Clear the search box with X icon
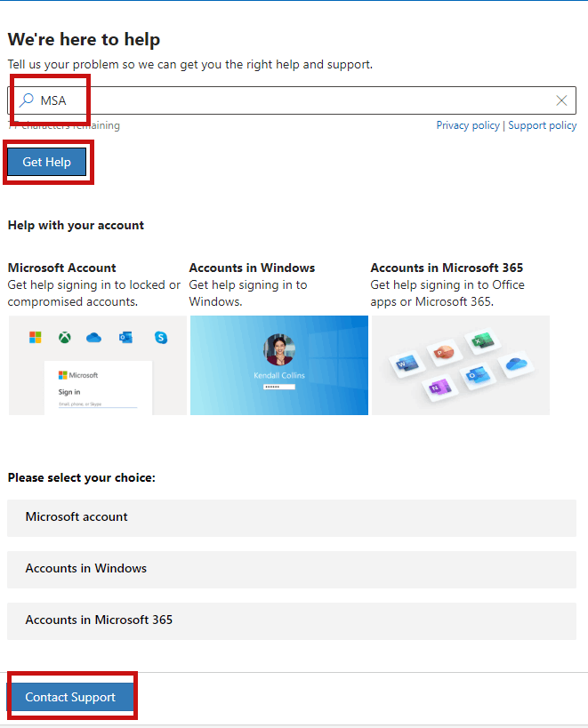This screenshot has width=588, height=728. (561, 100)
